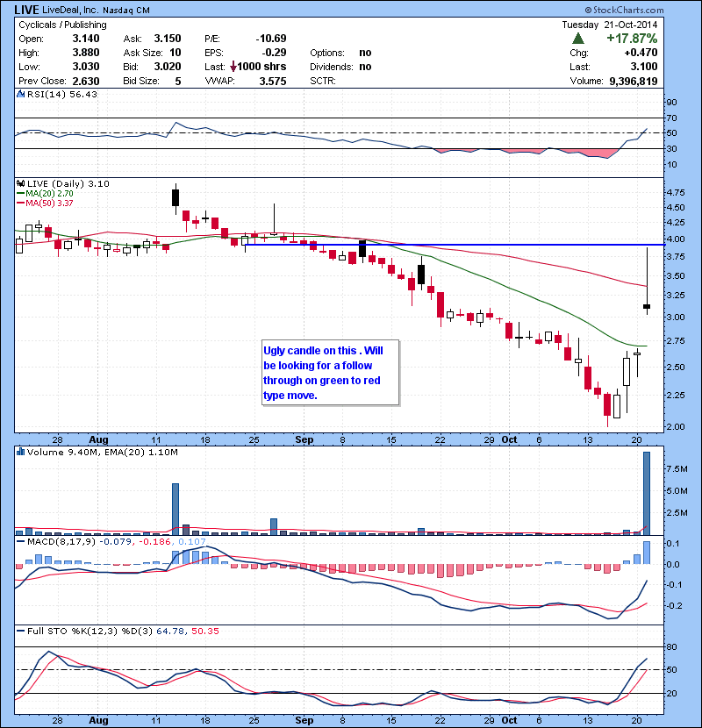The image size is (702, 728).
Task: Click the Oct label on price chart axis
Action: pyautogui.click(x=509, y=439)
